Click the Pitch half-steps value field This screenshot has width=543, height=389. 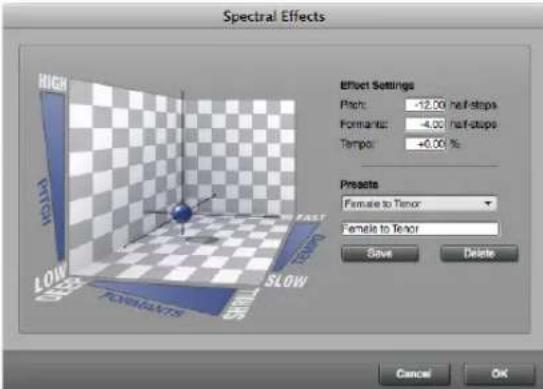pos(425,105)
